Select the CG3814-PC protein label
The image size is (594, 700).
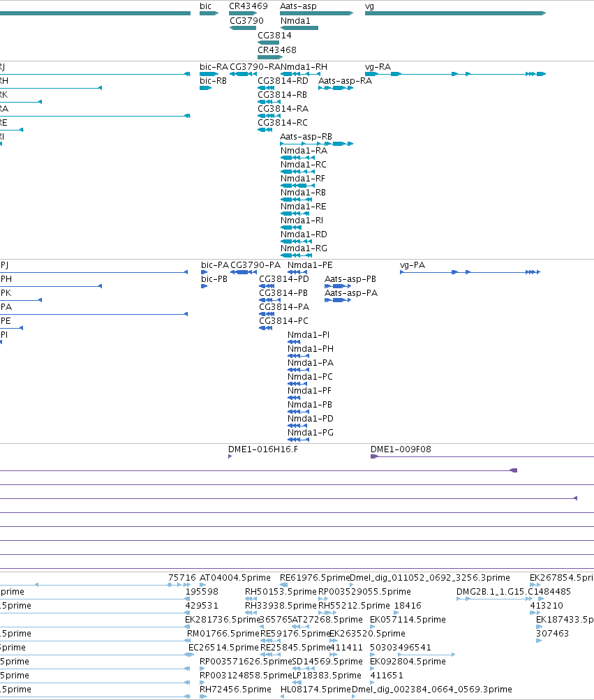tap(283, 321)
